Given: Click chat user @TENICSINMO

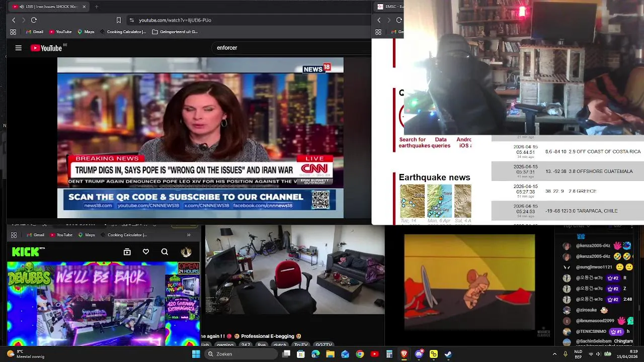Looking at the screenshot, I should [591, 332].
